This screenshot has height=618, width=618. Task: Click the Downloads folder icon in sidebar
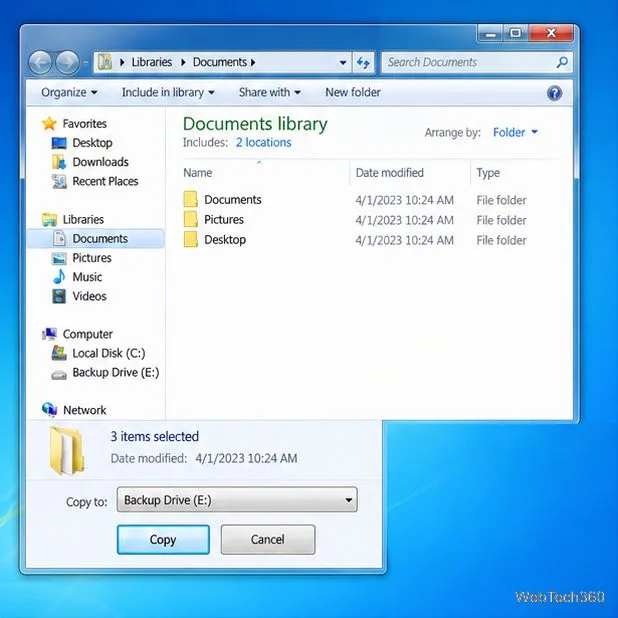(59, 162)
